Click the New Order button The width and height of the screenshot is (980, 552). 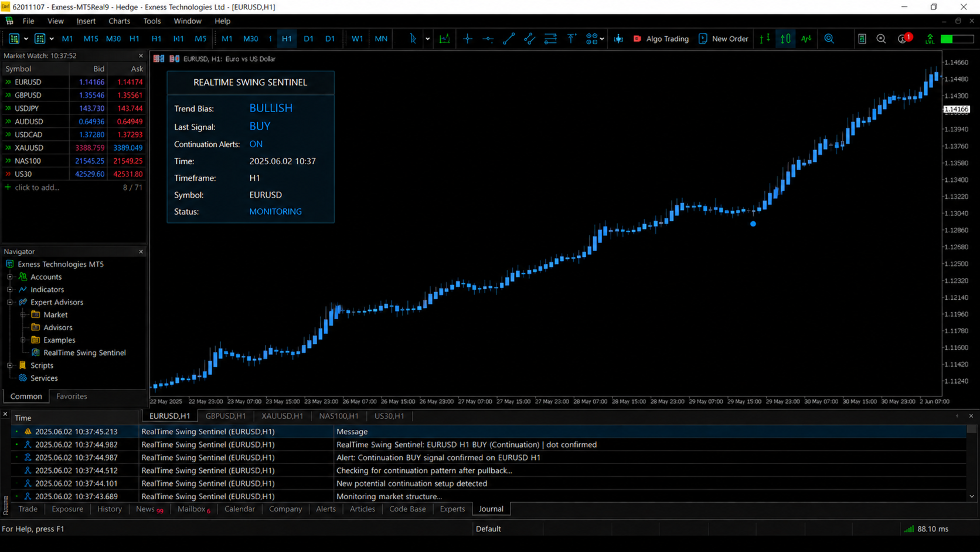point(723,39)
